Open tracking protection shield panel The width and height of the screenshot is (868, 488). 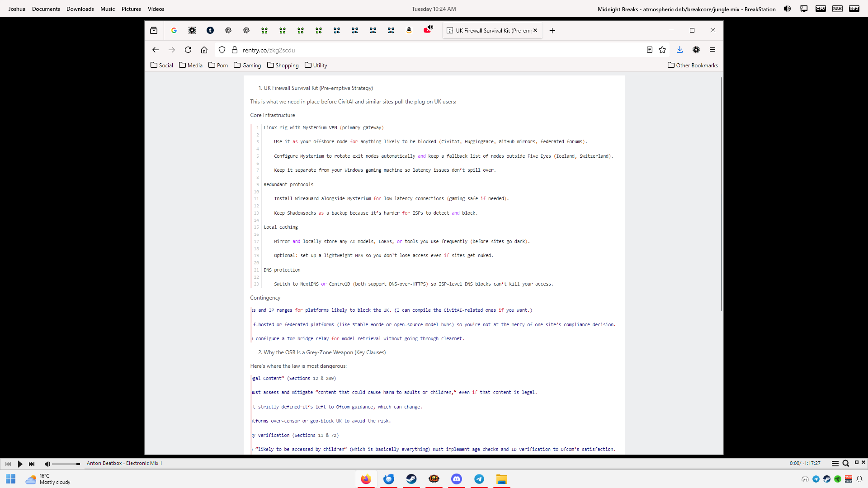coord(222,50)
